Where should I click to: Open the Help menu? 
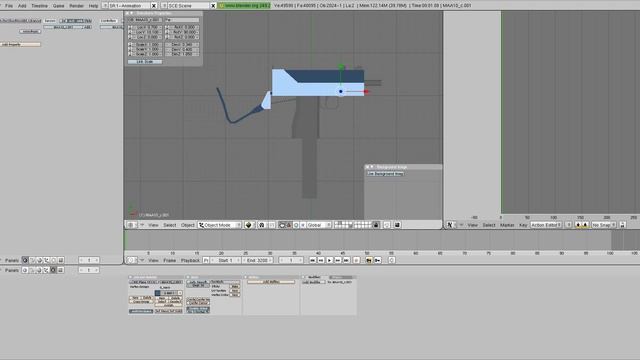click(93, 6)
